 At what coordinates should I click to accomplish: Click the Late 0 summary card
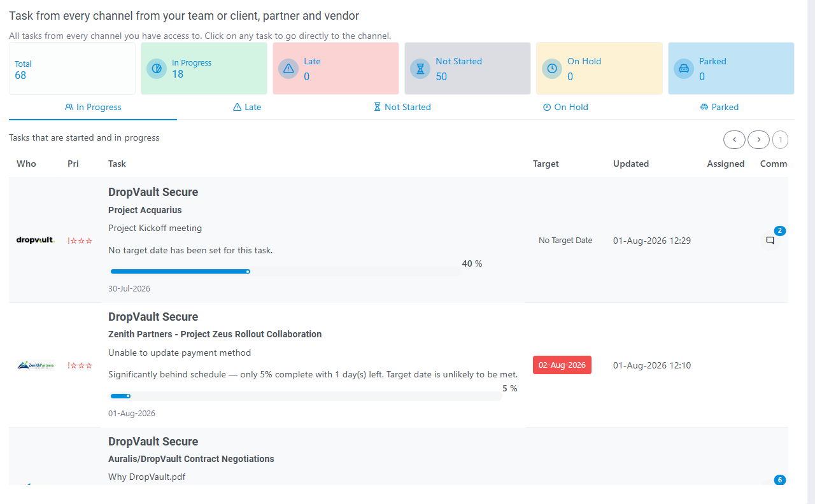pyautogui.click(x=336, y=69)
